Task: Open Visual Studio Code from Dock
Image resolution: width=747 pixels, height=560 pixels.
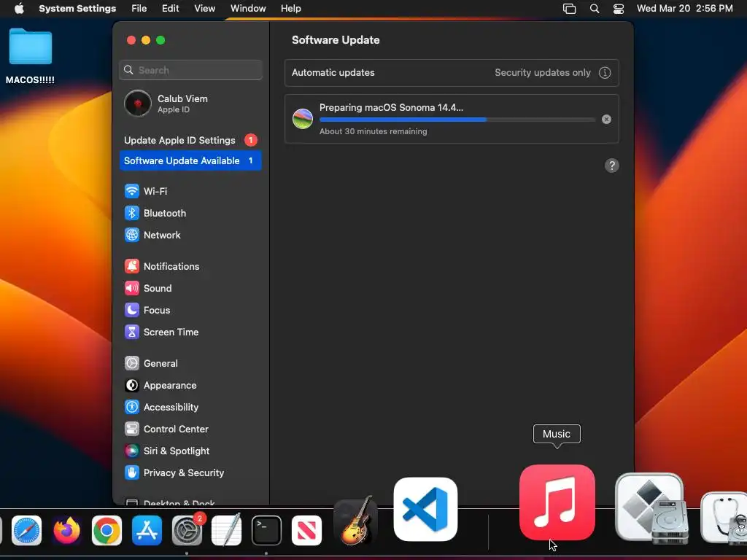Action: [x=425, y=510]
